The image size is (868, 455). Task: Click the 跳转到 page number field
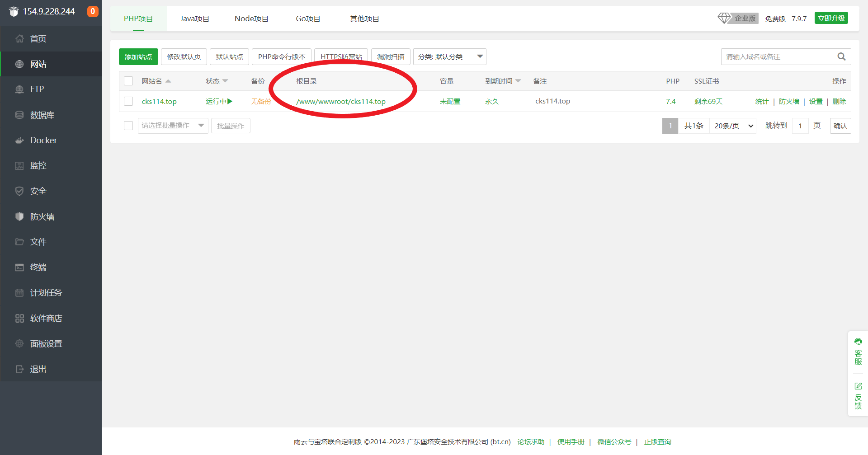[x=800, y=126]
